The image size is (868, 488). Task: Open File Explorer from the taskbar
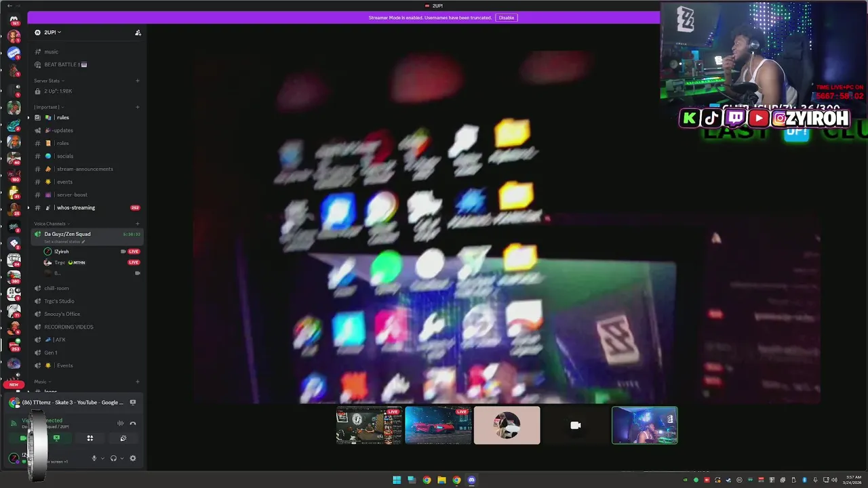click(441, 480)
